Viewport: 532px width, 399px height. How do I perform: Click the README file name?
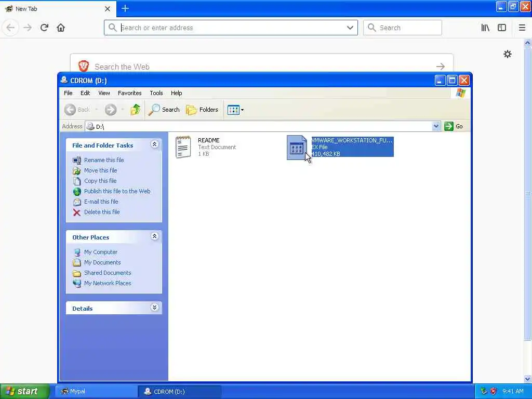click(x=209, y=140)
